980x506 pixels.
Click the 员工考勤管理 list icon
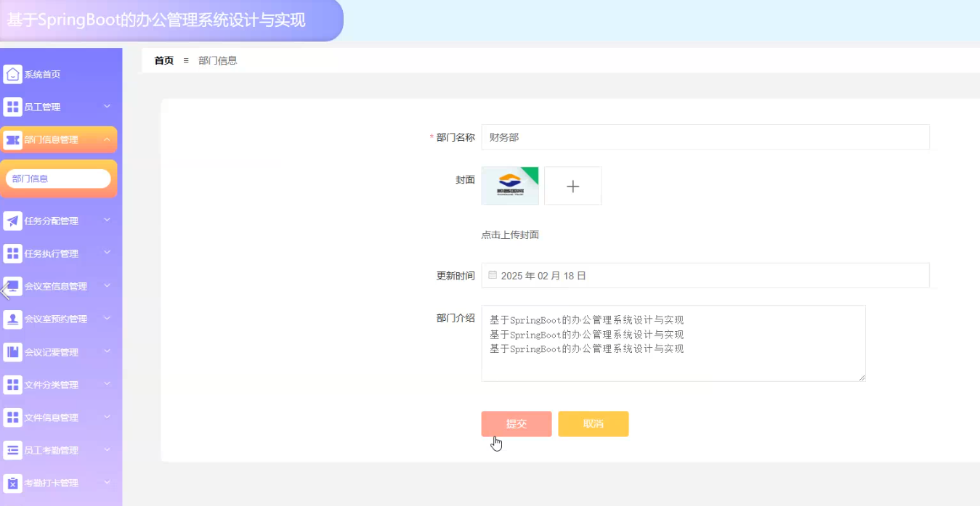pyautogui.click(x=12, y=450)
